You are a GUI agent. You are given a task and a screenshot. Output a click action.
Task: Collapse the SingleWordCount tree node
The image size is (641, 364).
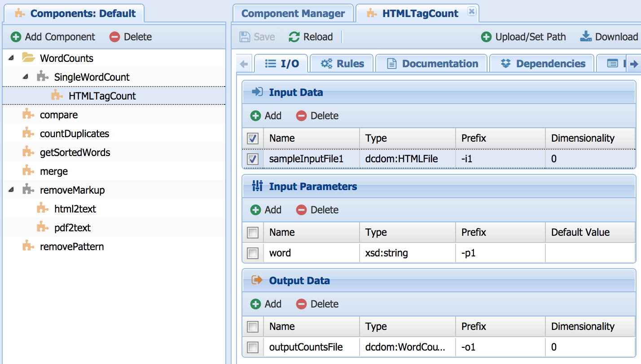[26, 77]
